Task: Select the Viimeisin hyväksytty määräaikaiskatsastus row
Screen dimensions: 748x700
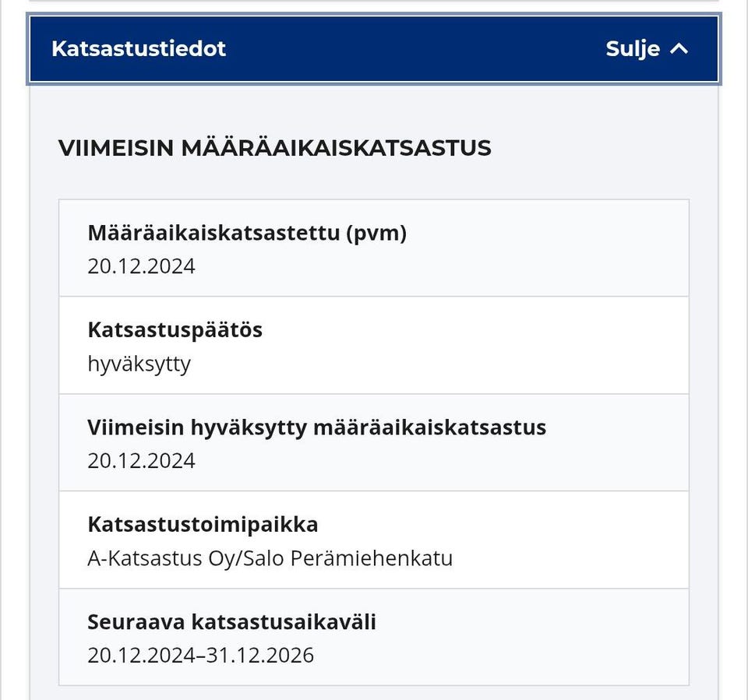Action: [x=374, y=441]
